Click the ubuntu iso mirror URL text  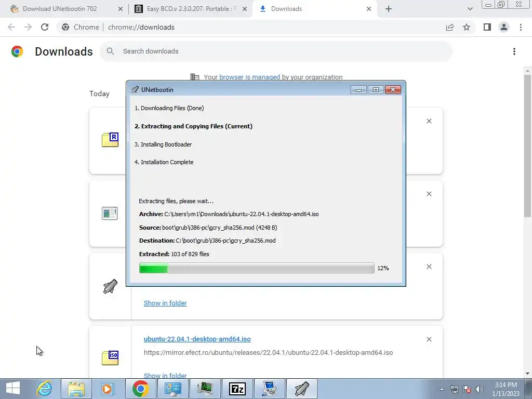[268, 353]
